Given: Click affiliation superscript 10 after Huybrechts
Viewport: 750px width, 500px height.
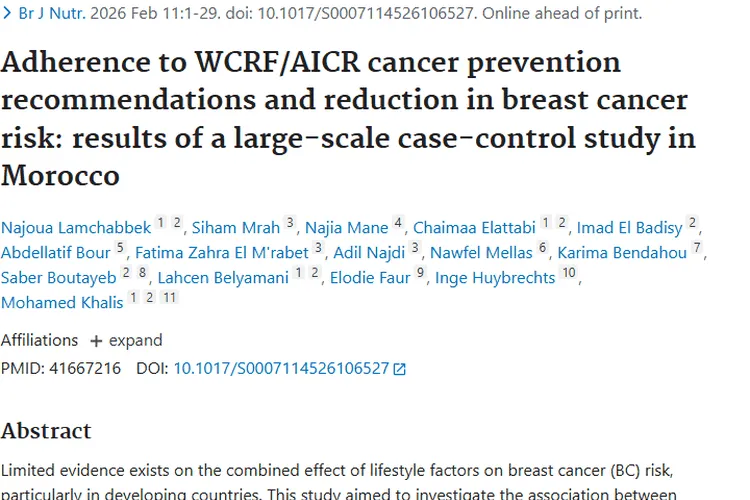Looking at the screenshot, I should pos(569,274).
